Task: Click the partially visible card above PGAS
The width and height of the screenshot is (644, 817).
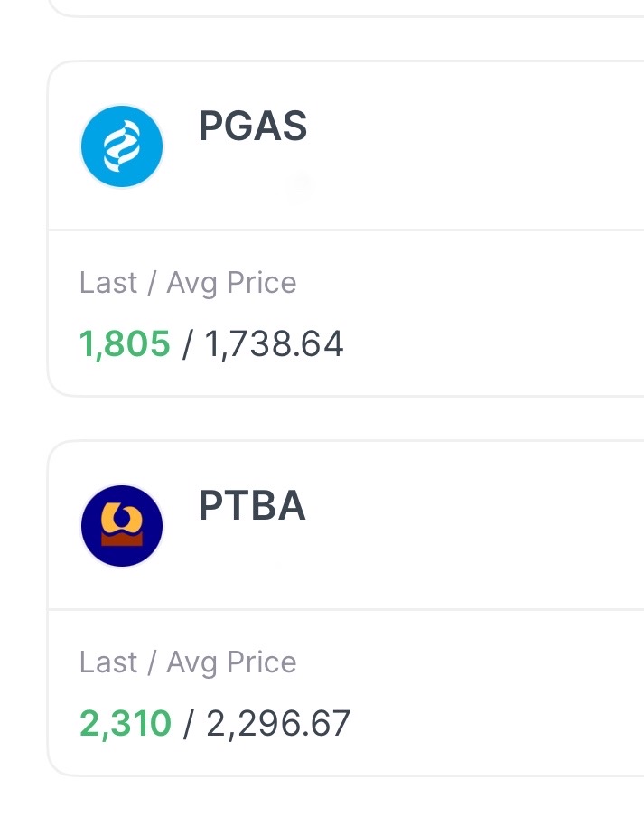Action: [343, 6]
